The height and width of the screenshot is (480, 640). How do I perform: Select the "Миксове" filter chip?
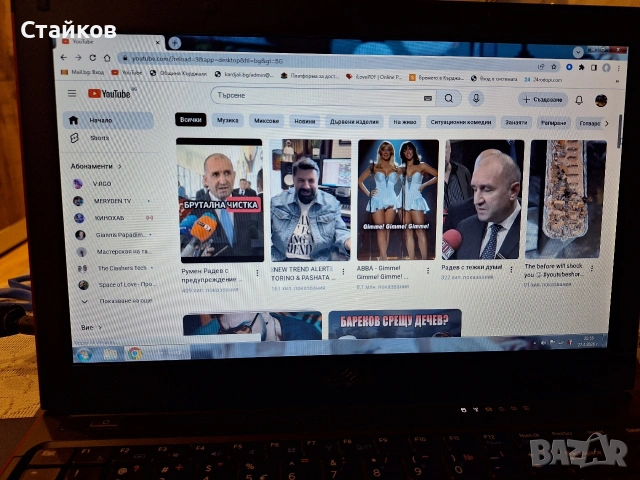pos(266,120)
